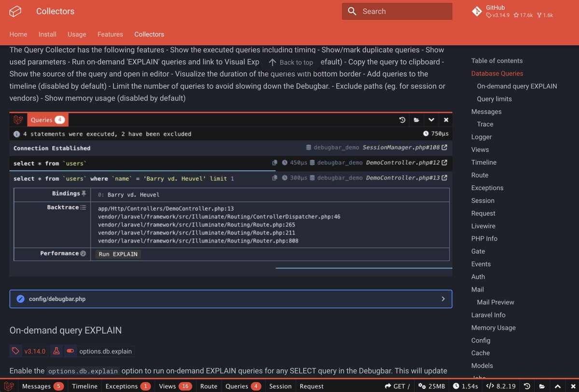This screenshot has height=392, width=579.
Task: Click the flask experimental icon
Action: (x=56, y=351)
